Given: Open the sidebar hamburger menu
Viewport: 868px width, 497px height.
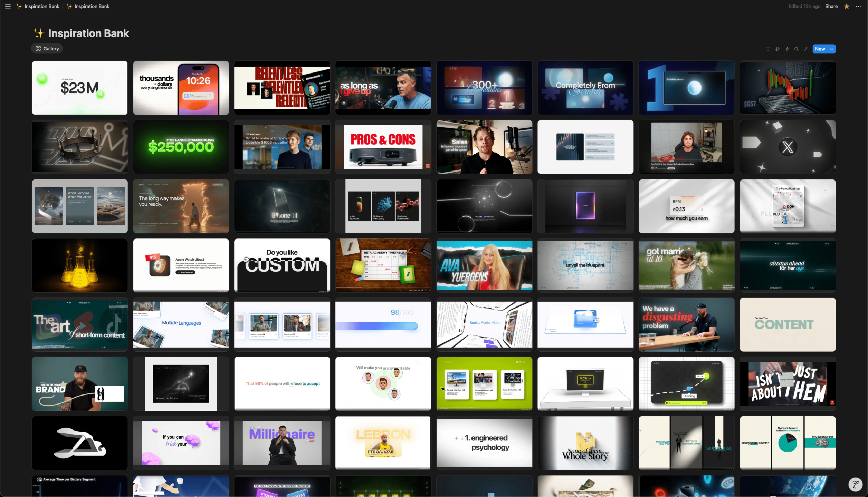Looking at the screenshot, I should coord(8,6).
